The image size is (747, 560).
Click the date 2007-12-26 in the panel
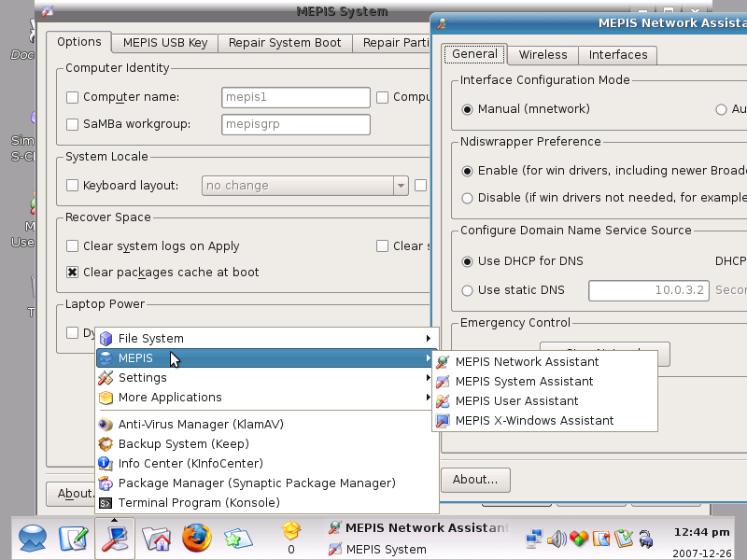tap(702, 553)
